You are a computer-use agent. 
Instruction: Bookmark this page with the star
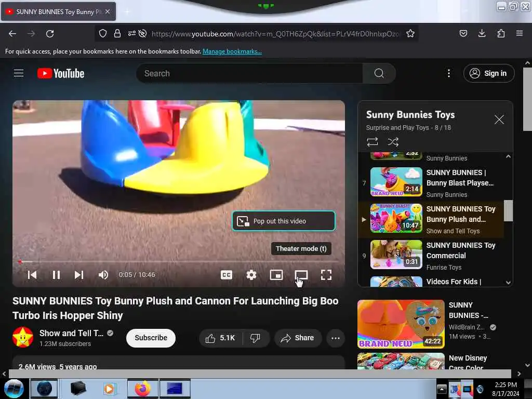coord(410,34)
